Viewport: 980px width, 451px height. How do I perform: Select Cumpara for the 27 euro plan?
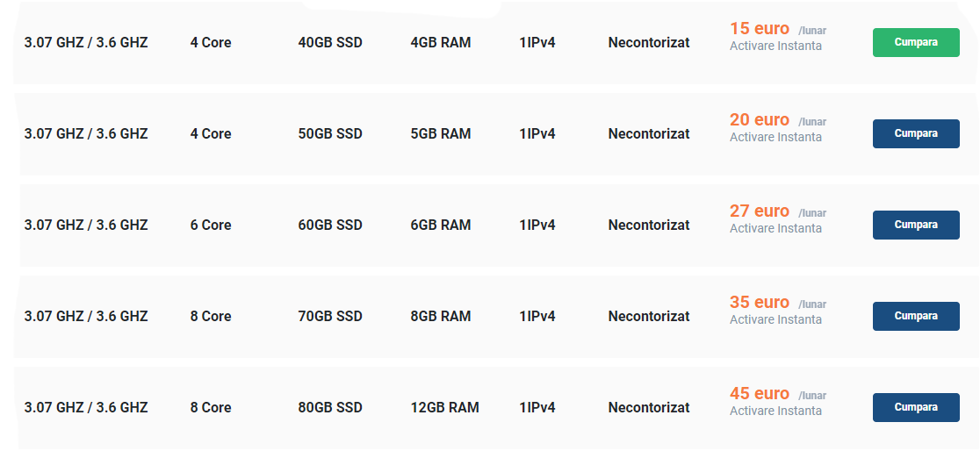click(x=916, y=225)
